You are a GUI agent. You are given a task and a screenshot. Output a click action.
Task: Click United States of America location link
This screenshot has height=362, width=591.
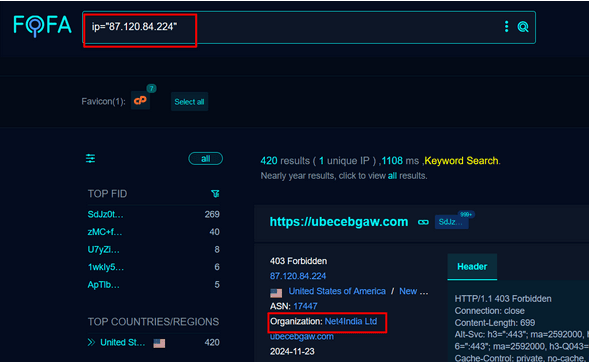coord(337,291)
